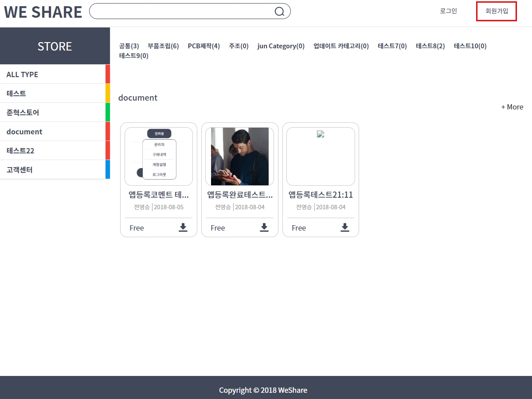The image size is (532, 399).
Task: Focus the search input field
Action: coord(182,12)
